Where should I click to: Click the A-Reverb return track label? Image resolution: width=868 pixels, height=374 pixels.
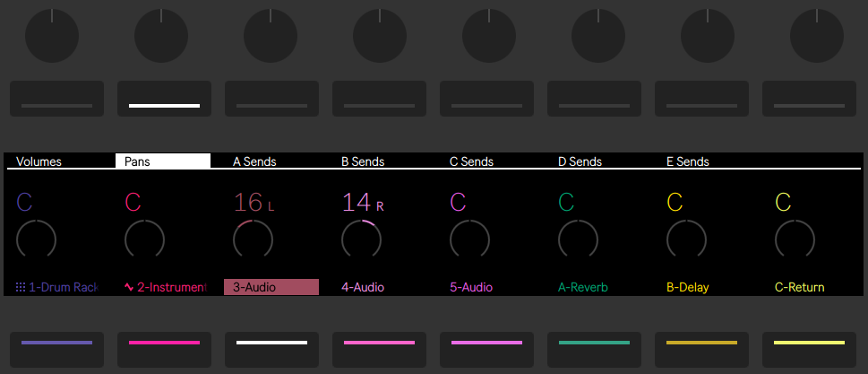click(x=583, y=288)
